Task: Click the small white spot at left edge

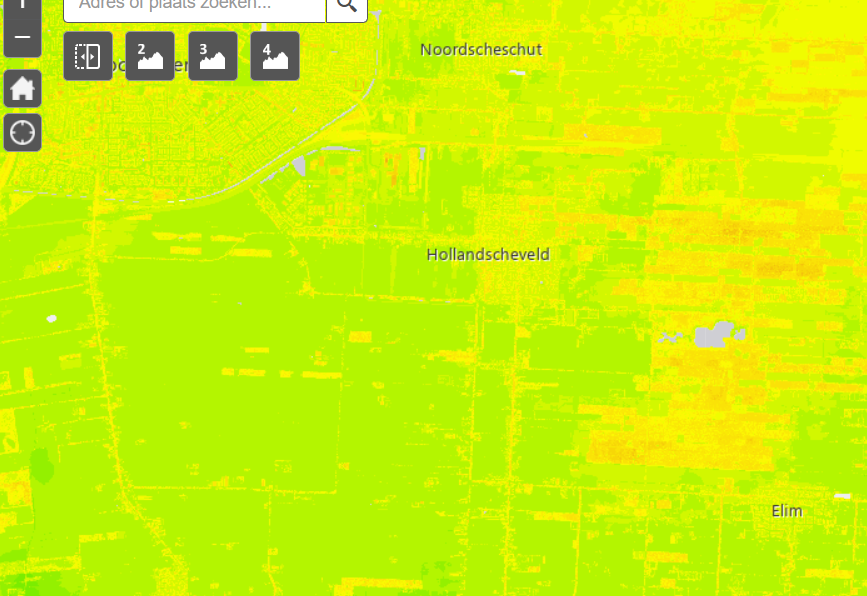Action: tap(52, 318)
